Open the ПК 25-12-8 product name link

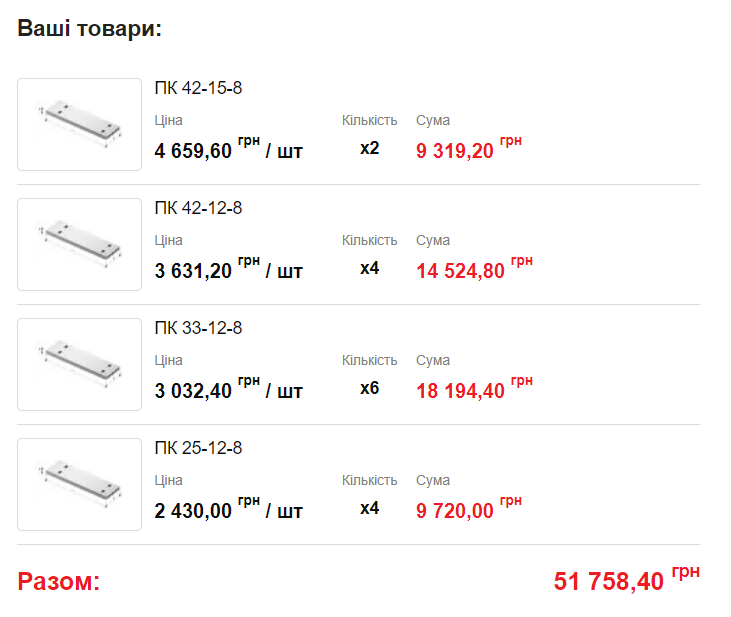[198, 448]
